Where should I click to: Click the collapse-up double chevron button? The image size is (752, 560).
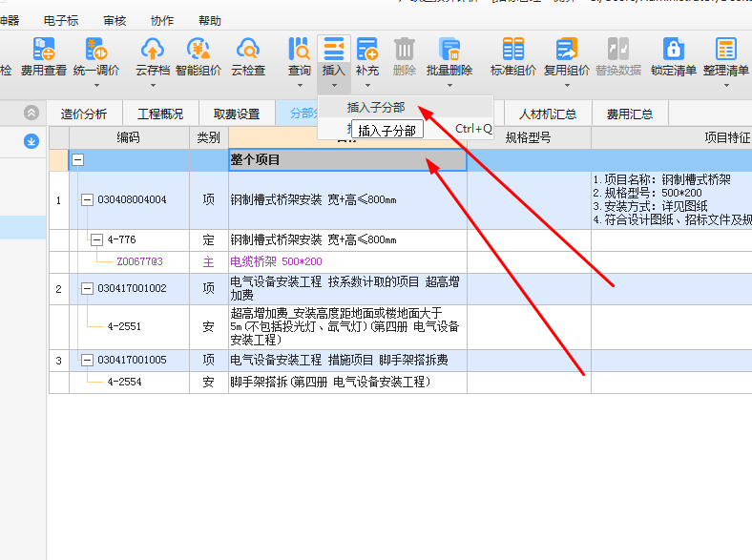(31, 114)
